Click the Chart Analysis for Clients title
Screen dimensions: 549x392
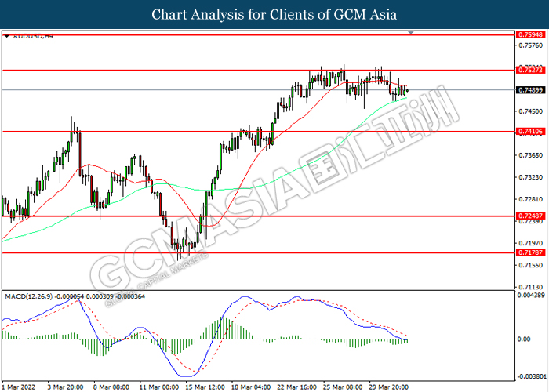[x=274, y=15]
